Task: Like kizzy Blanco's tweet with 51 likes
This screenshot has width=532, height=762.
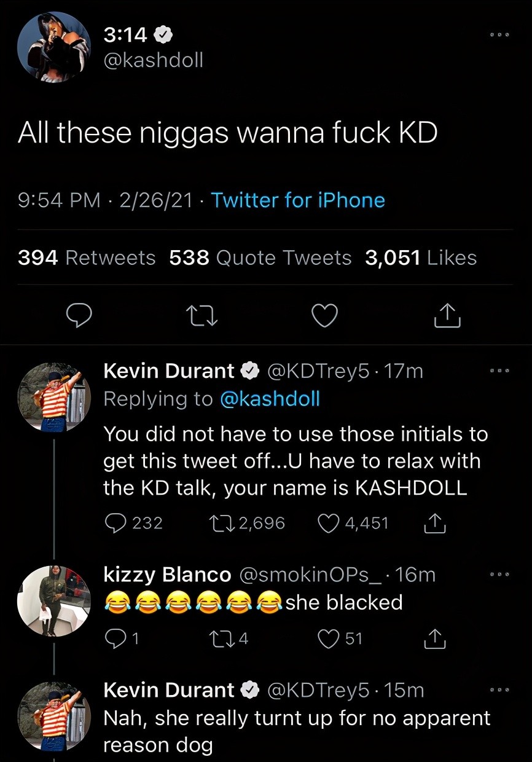Action: pos(331,639)
